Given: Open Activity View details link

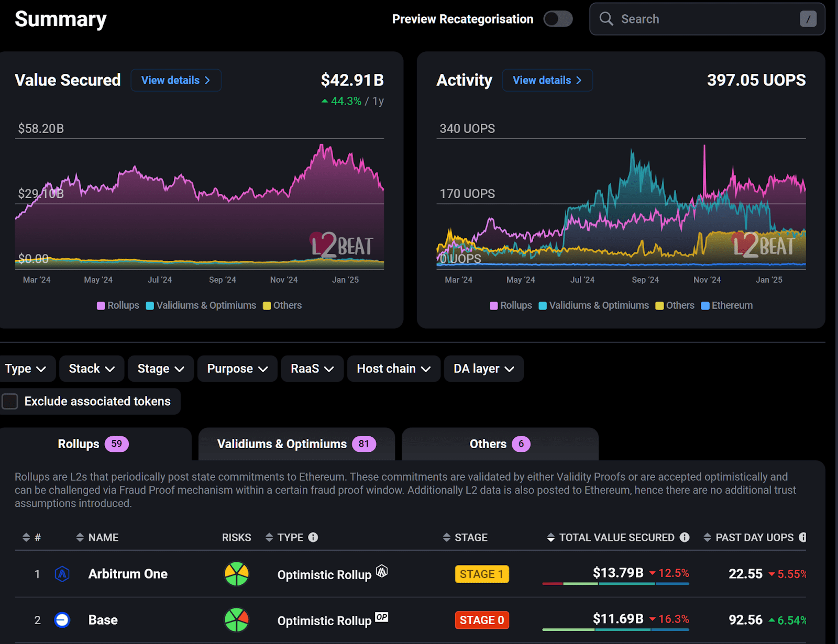Looking at the screenshot, I should (547, 81).
